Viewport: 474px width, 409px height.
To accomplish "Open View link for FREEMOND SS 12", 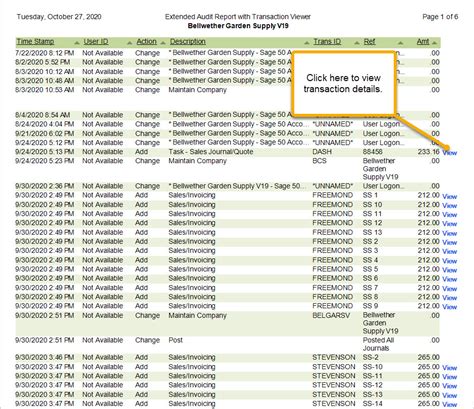I will (449, 224).
